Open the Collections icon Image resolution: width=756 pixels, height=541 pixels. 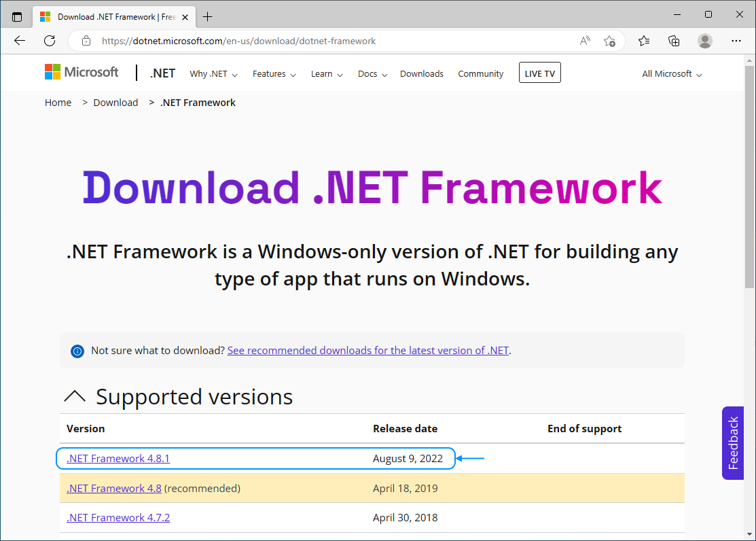click(x=674, y=41)
